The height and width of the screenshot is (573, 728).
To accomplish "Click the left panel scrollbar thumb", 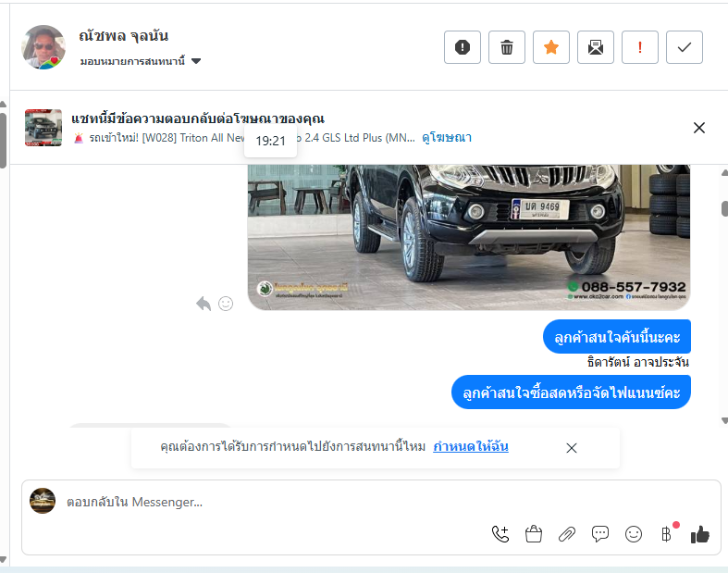I will click(x=3, y=141).
